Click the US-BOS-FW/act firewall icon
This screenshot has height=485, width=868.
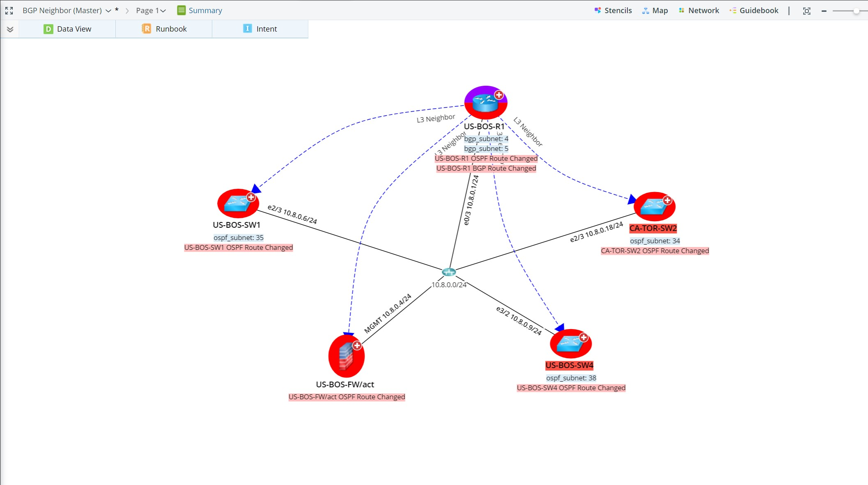coord(346,357)
